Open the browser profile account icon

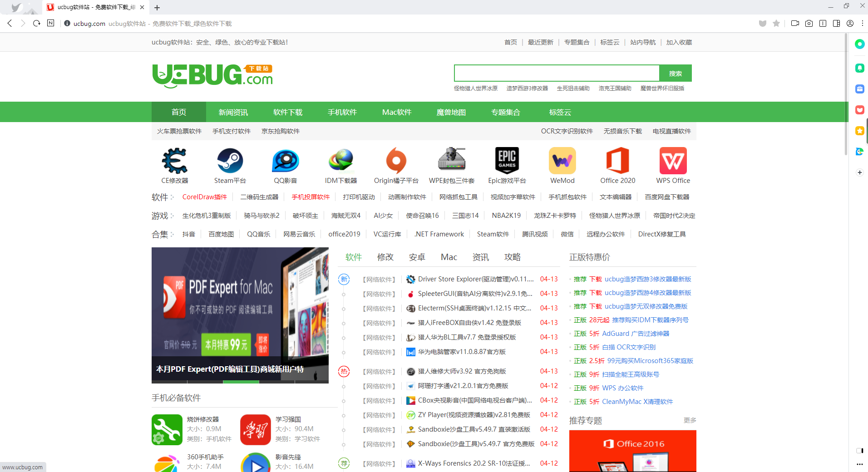850,23
